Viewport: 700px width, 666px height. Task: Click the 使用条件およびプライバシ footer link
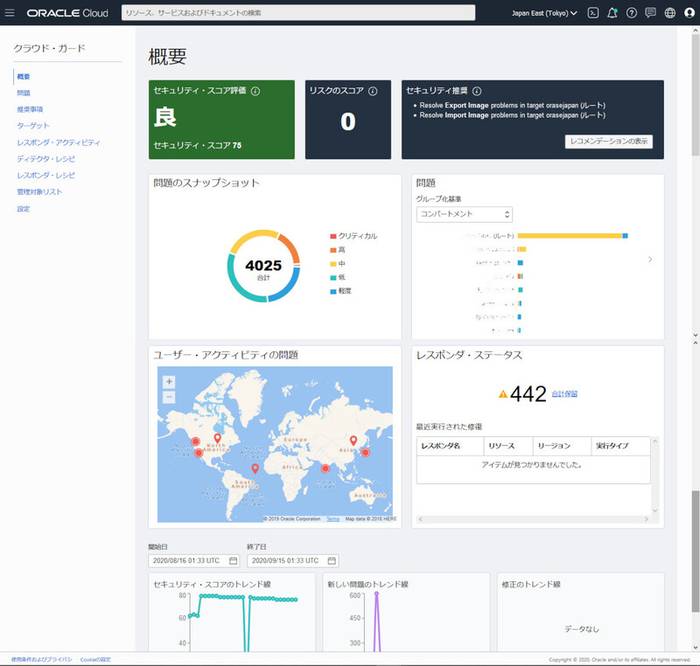click(x=42, y=659)
